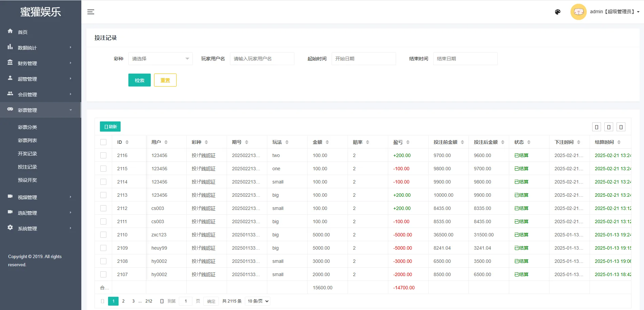
Task: Click the home icon beside 首页
Action: point(10,31)
